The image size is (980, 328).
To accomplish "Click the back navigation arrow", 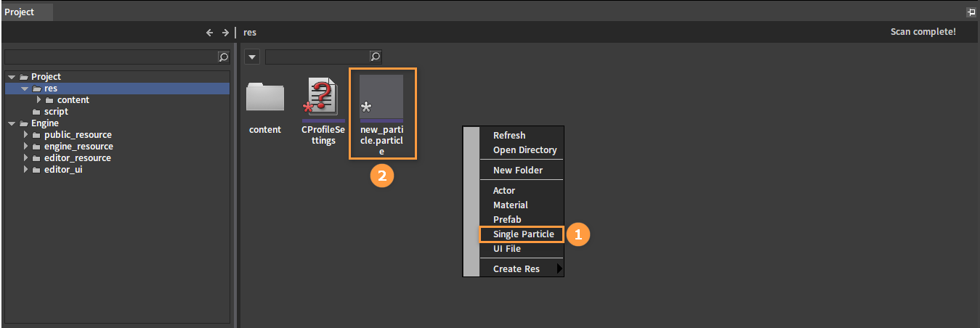I will click(210, 32).
